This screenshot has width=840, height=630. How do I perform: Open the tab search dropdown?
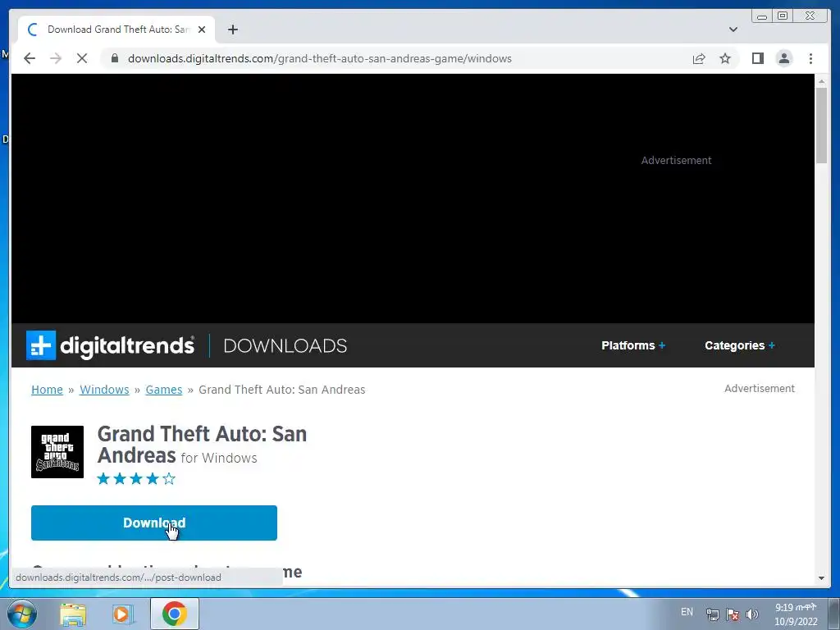click(x=733, y=30)
